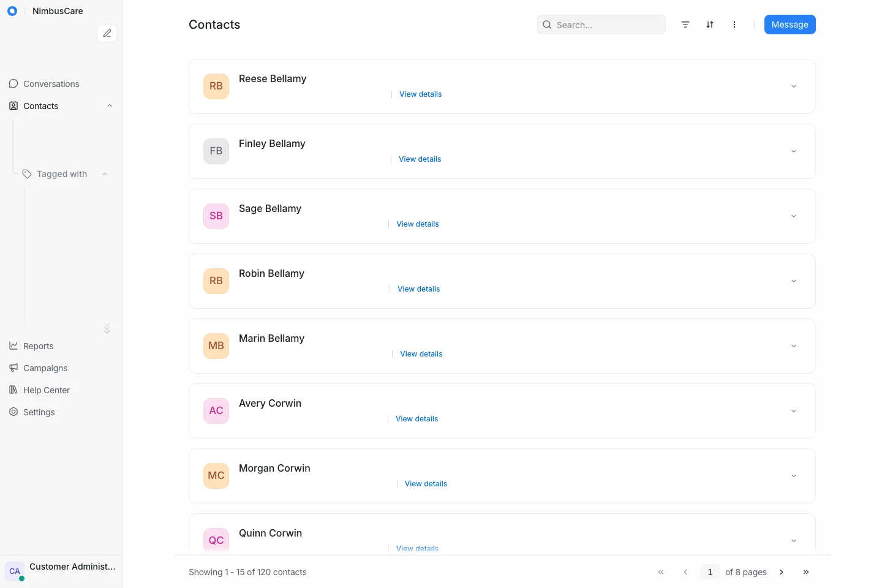
Task: Click Quinn Corwin's QC avatar
Action: (x=216, y=541)
